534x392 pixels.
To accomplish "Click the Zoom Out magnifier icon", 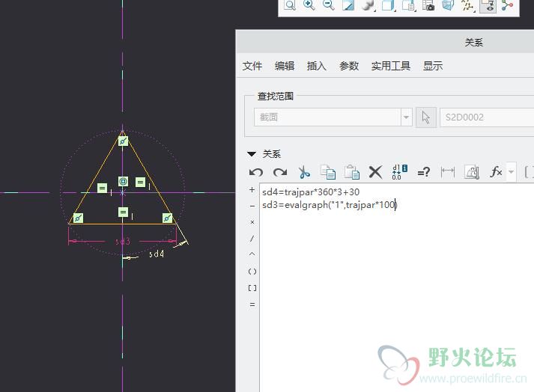I will pos(329,4).
